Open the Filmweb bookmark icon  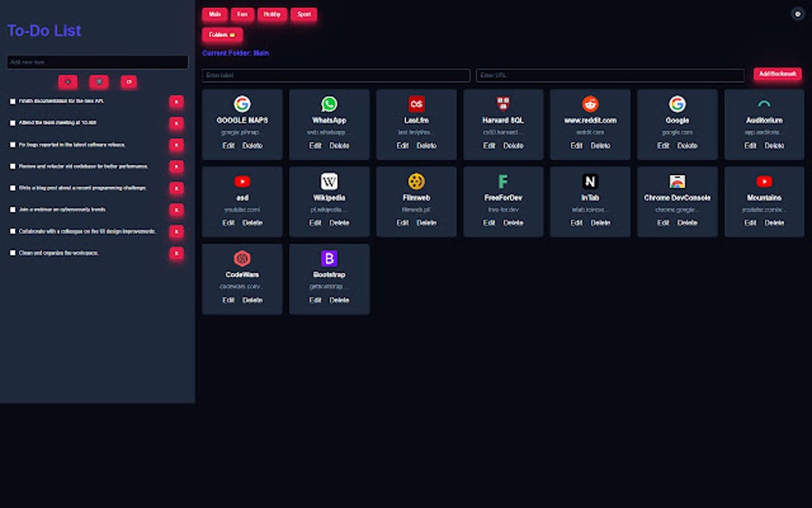point(416,182)
